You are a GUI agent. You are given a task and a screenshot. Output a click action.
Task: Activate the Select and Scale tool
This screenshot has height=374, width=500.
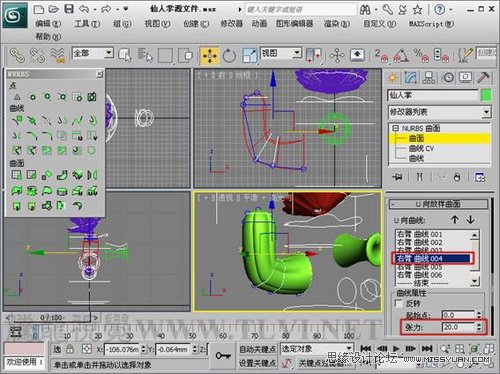coord(250,55)
